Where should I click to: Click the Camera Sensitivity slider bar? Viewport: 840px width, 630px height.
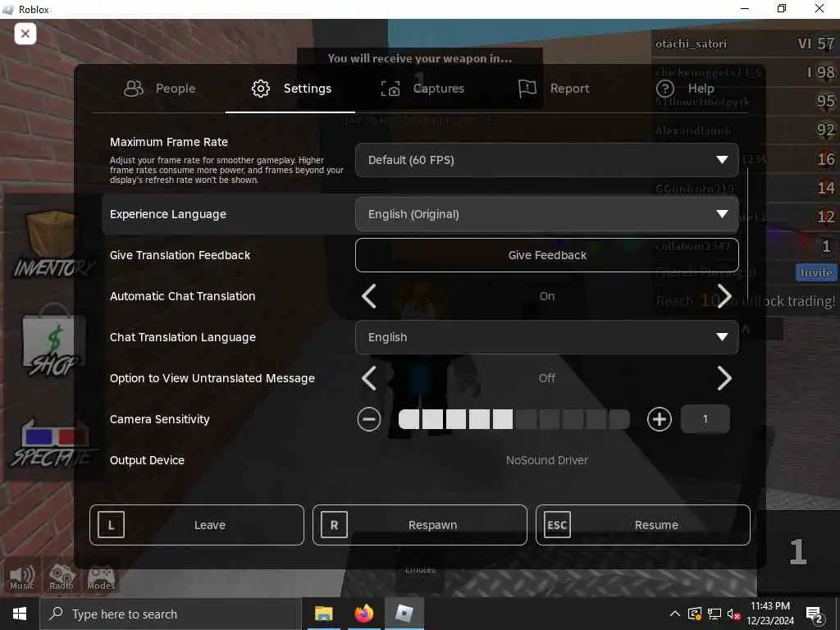click(514, 419)
